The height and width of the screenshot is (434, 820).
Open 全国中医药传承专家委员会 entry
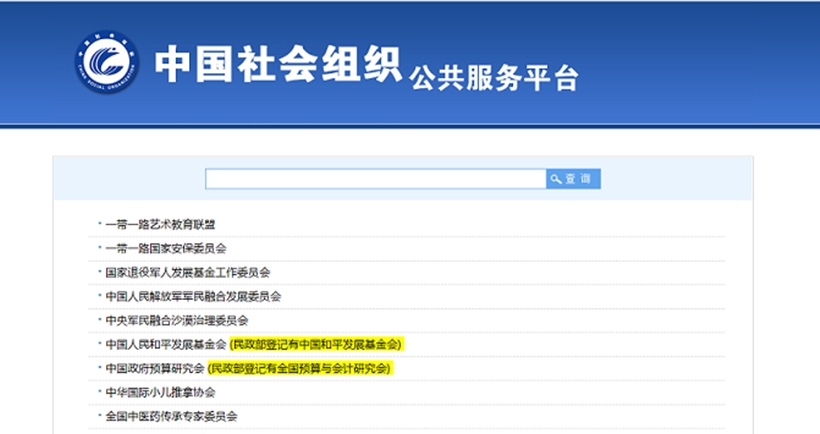[171, 416]
